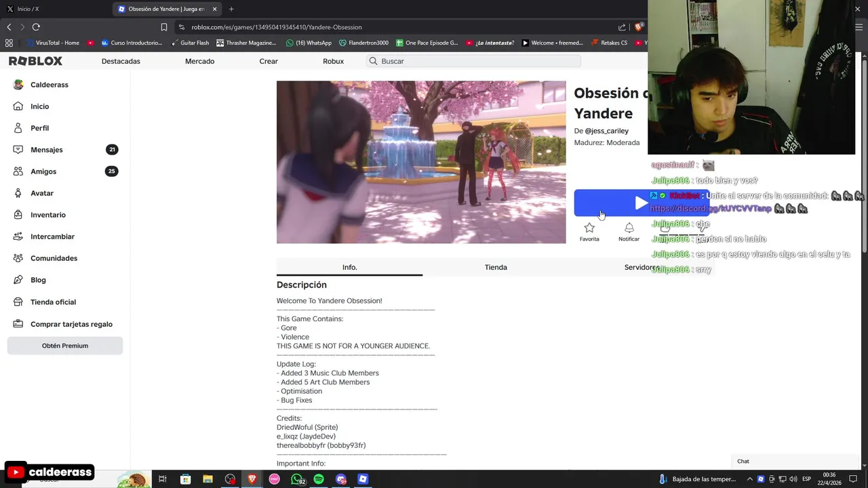Open Inventario from the sidebar
868x488 pixels.
tap(48, 215)
